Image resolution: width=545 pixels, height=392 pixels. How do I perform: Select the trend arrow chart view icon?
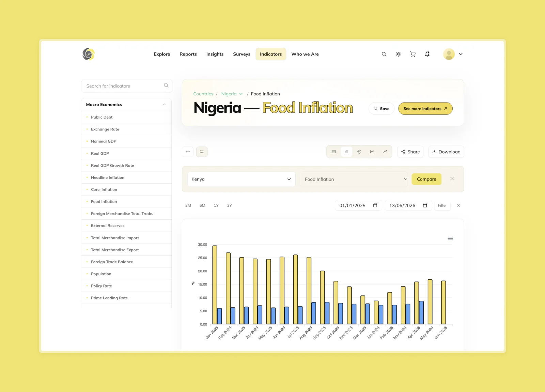tap(385, 152)
